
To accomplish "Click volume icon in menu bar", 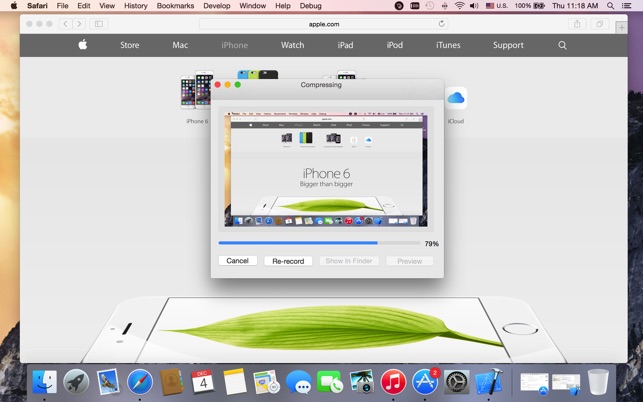I will [474, 6].
